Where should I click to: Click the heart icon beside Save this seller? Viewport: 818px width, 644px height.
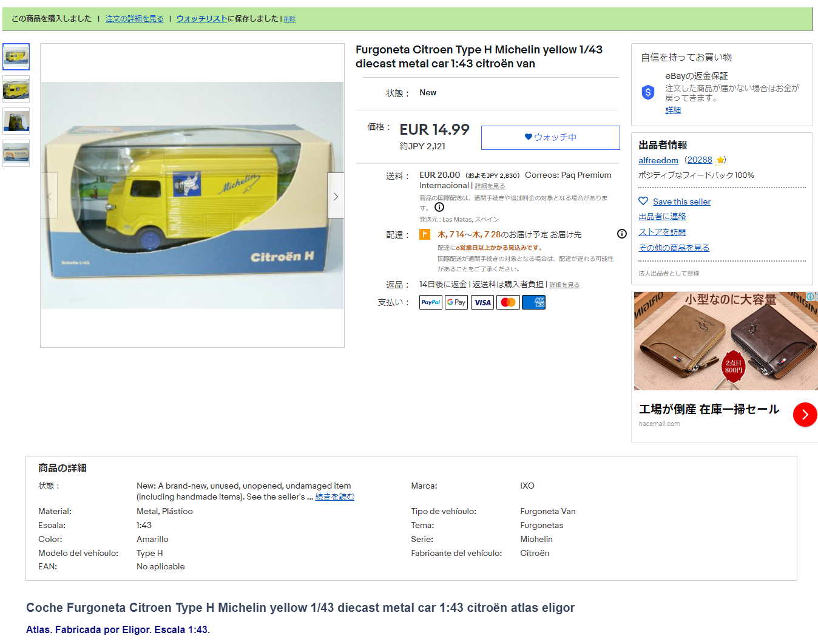(643, 201)
